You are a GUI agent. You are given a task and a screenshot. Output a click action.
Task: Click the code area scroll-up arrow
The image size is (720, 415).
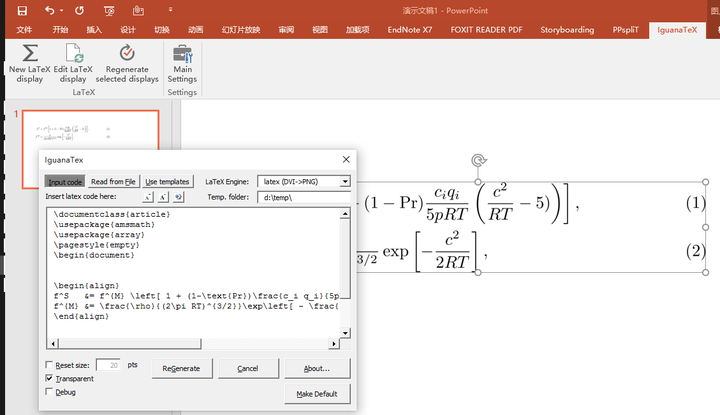[x=345, y=213]
